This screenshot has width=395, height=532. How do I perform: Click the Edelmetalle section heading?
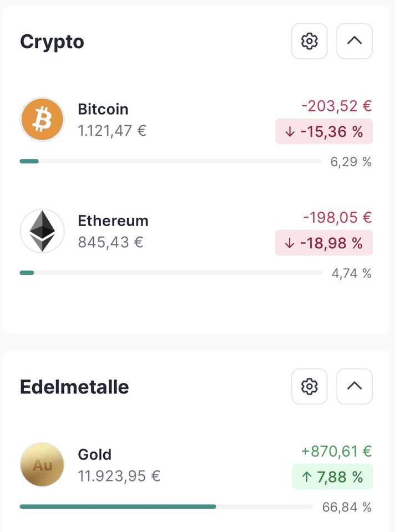tap(74, 387)
